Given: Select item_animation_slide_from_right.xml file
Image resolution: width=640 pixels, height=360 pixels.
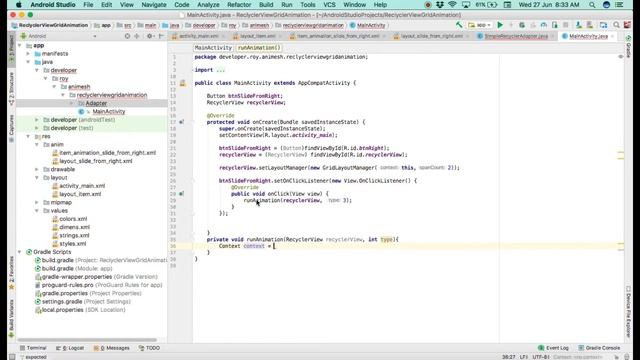Looking at the screenshot, I should coord(108,153).
